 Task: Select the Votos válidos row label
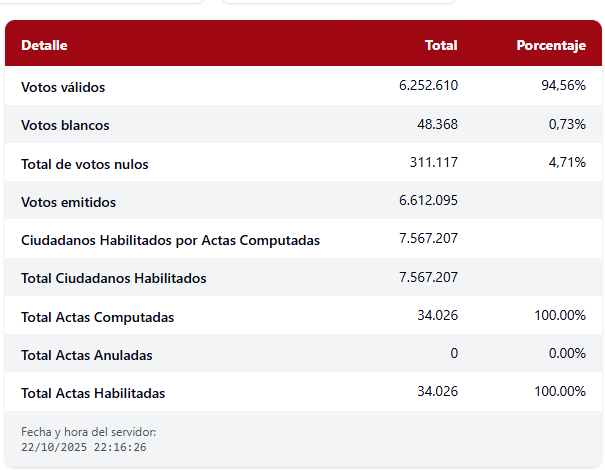coord(63,87)
